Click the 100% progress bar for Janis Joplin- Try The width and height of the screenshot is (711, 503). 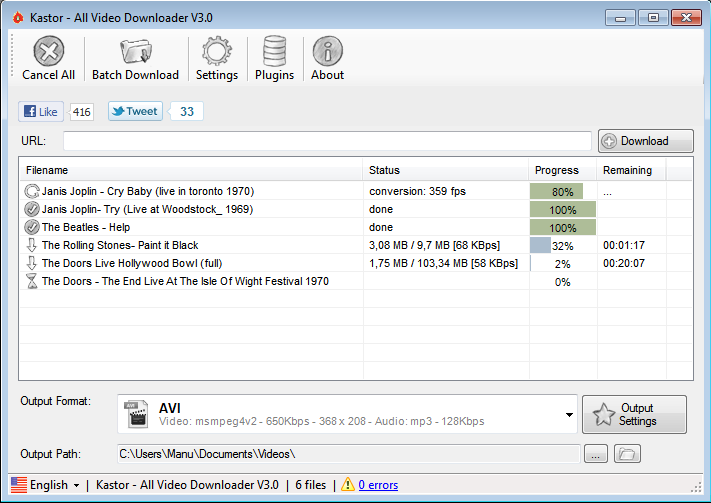coord(563,210)
